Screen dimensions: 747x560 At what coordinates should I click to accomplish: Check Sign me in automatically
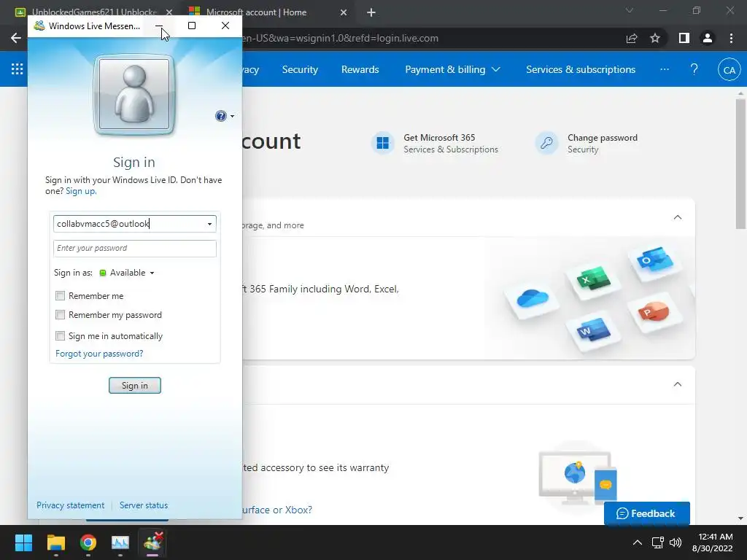(x=60, y=335)
